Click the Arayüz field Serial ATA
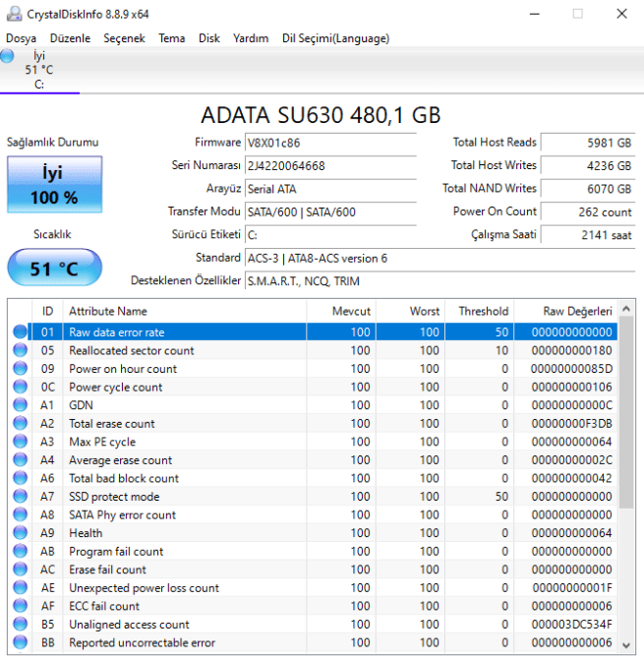Viewport: 644px width, 661px height. [330, 189]
